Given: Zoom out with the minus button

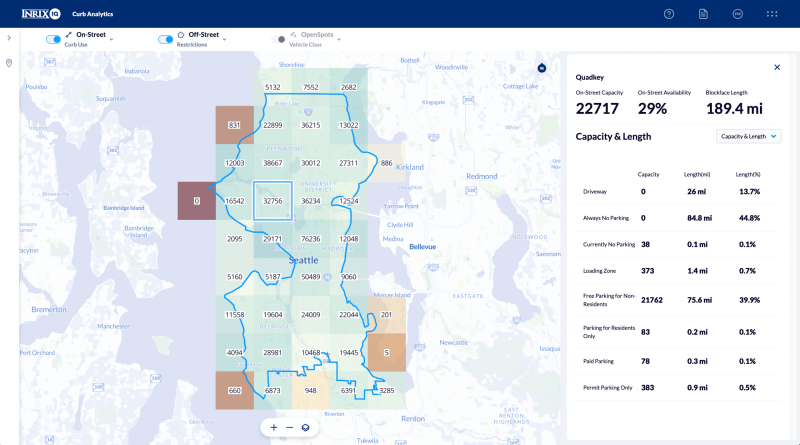Looking at the screenshot, I should tap(290, 428).
